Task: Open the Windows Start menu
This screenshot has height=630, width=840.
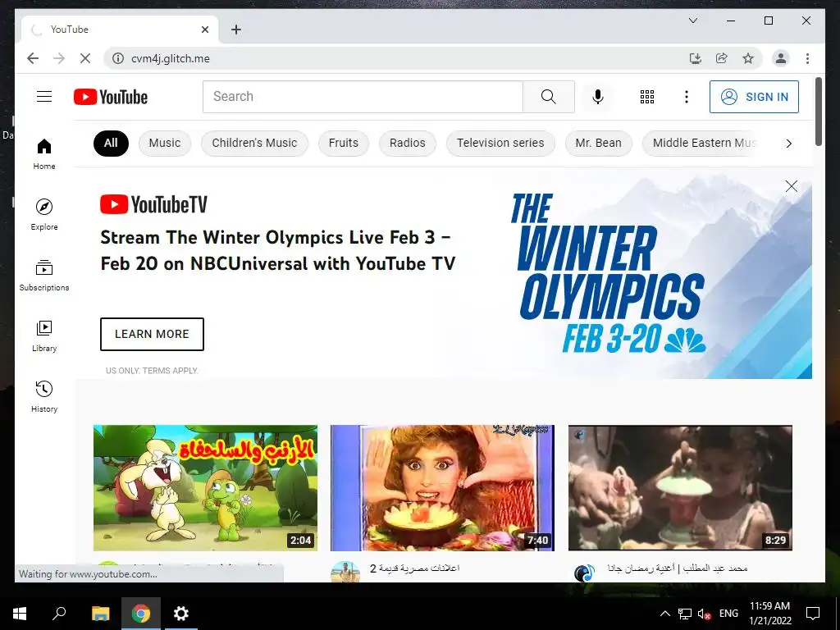Action: (x=20, y=614)
